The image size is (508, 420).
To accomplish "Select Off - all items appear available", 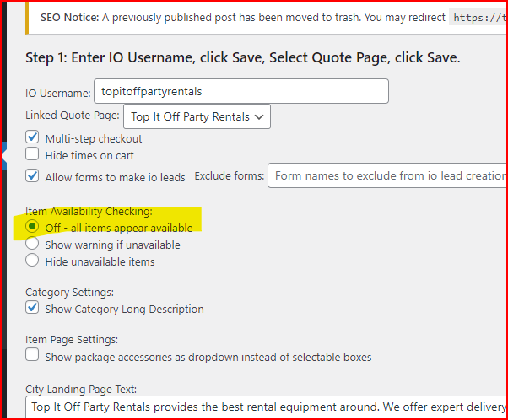I will click(x=32, y=228).
